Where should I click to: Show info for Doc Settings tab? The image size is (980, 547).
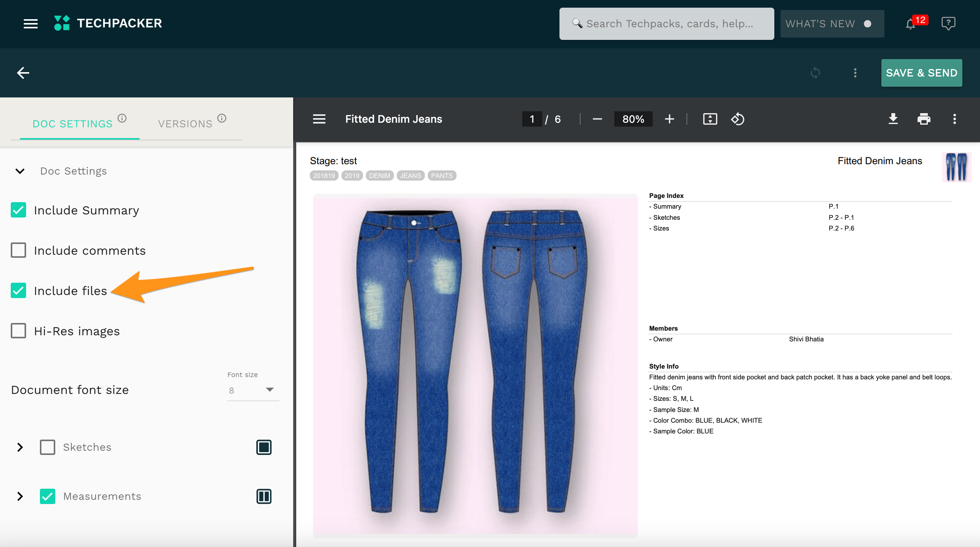[x=122, y=118]
